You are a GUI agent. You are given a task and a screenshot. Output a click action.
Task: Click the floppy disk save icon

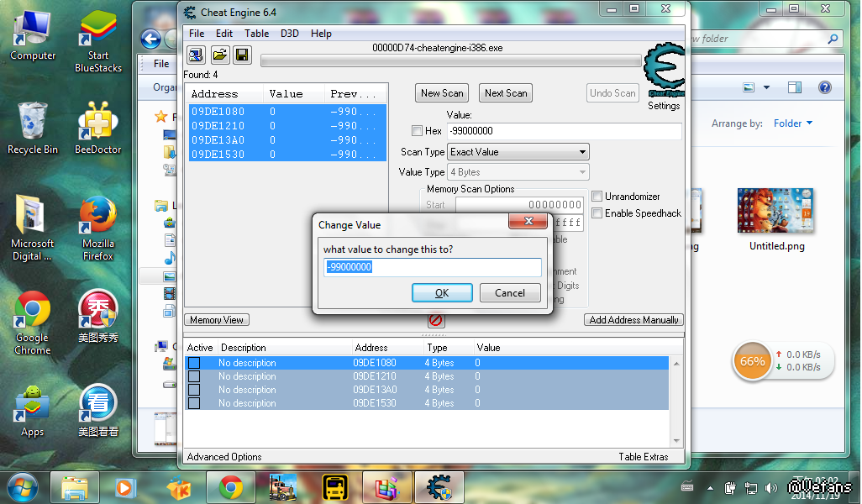click(242, 55)
